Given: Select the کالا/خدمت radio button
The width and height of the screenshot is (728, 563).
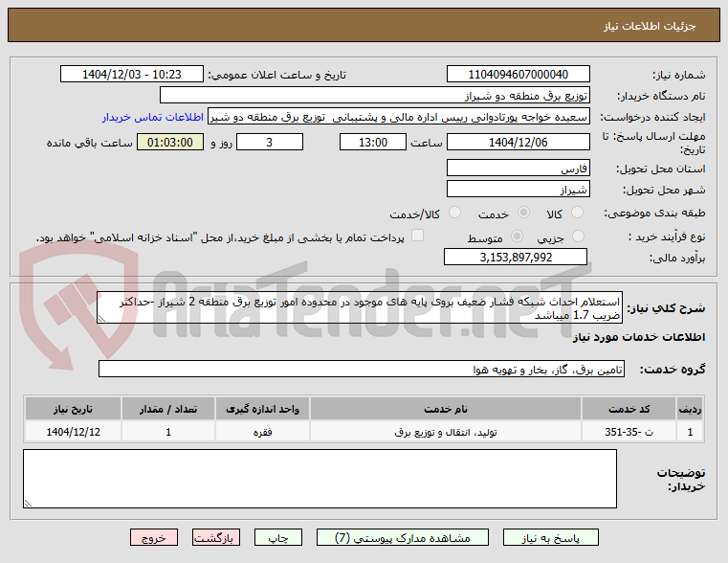Looking at the screenshot, I should click(x=455, y=213).
